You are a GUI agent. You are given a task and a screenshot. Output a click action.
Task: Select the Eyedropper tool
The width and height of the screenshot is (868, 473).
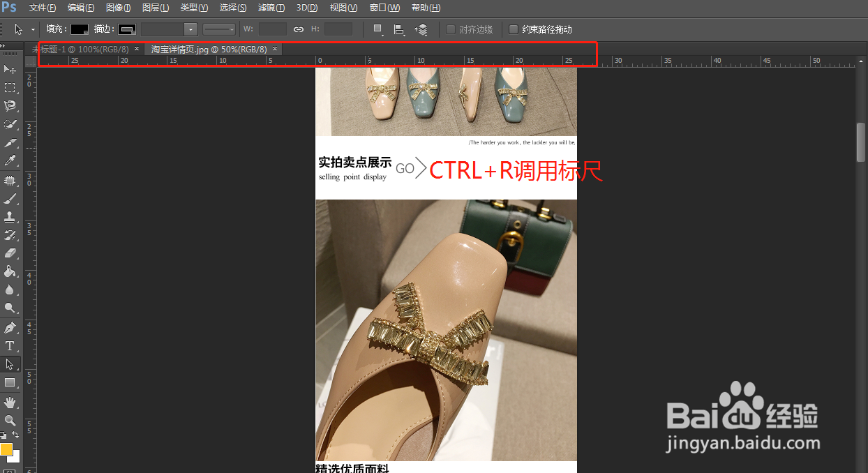(10, 161)
